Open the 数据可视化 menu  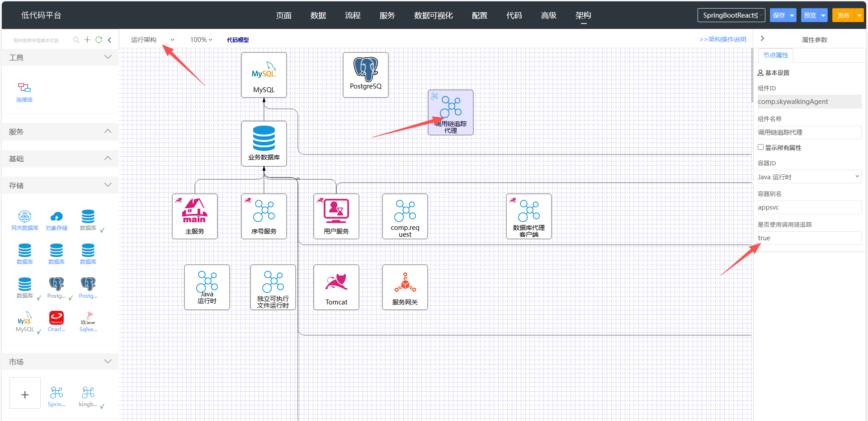[x=433, y=15]
